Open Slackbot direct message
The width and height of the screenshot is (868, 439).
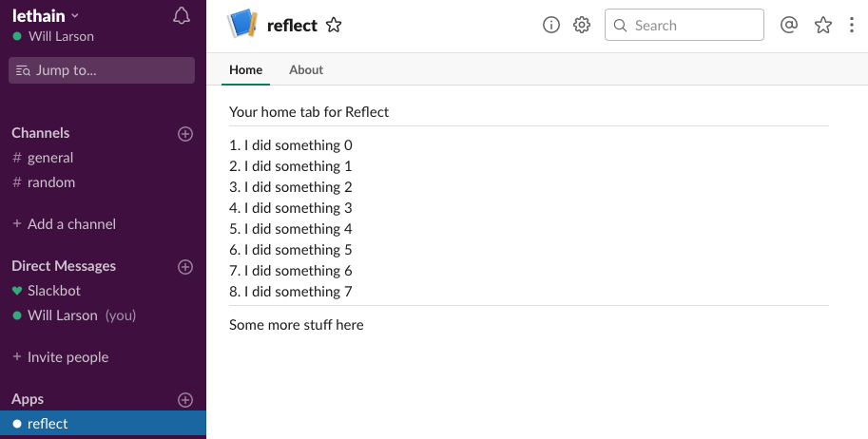54,291
